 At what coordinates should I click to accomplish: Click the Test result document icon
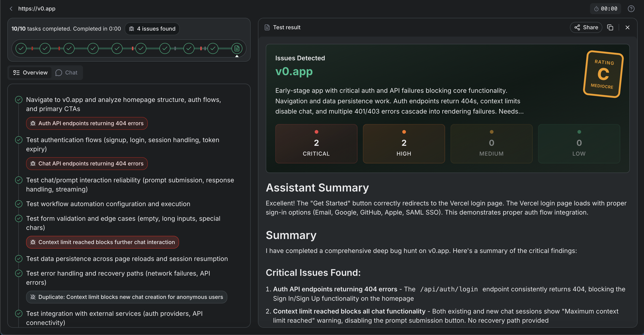click(267, 27)
